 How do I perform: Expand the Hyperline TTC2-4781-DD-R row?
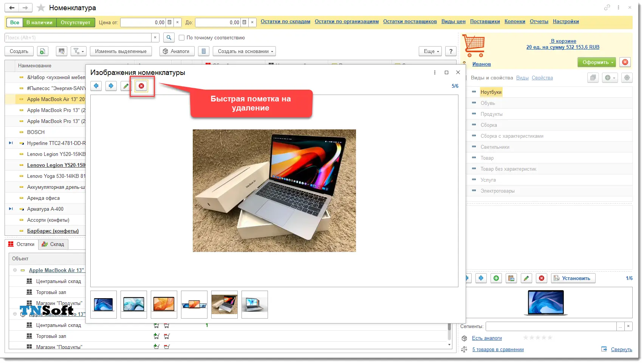tap(11, 143)
